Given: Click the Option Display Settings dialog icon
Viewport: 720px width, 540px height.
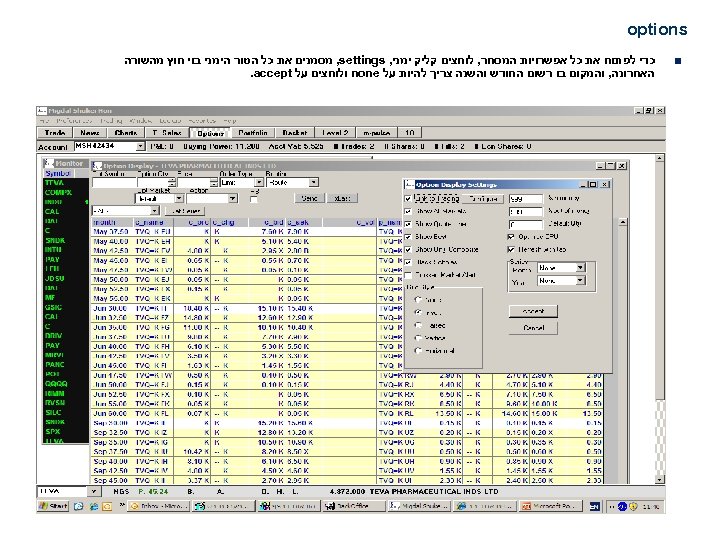Looking at the screenshot, I should [x=409, y=185].
